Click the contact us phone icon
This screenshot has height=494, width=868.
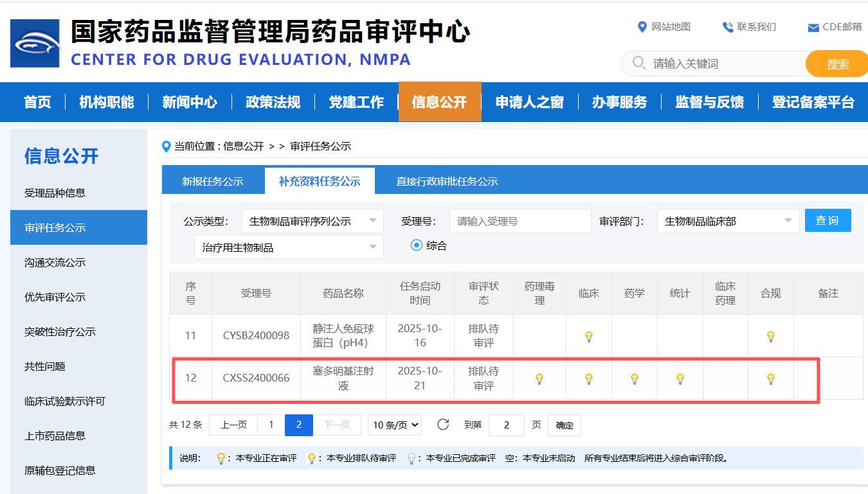coord(728,27)
